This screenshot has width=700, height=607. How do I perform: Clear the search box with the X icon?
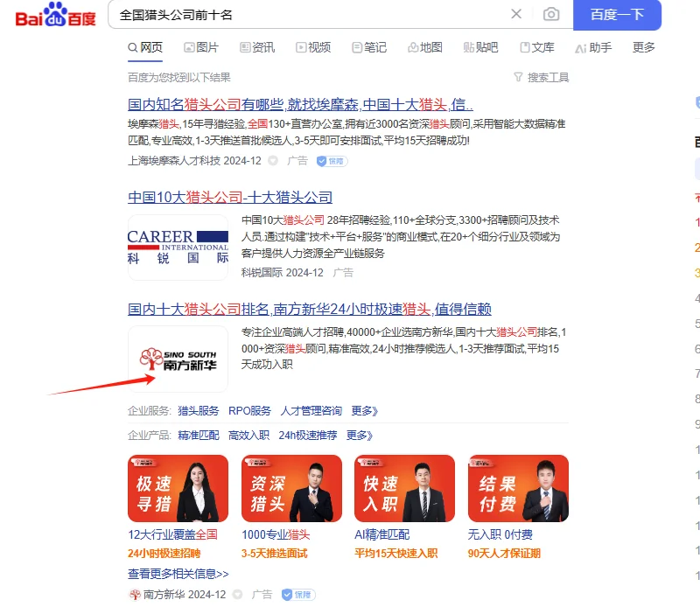(516, 14)
